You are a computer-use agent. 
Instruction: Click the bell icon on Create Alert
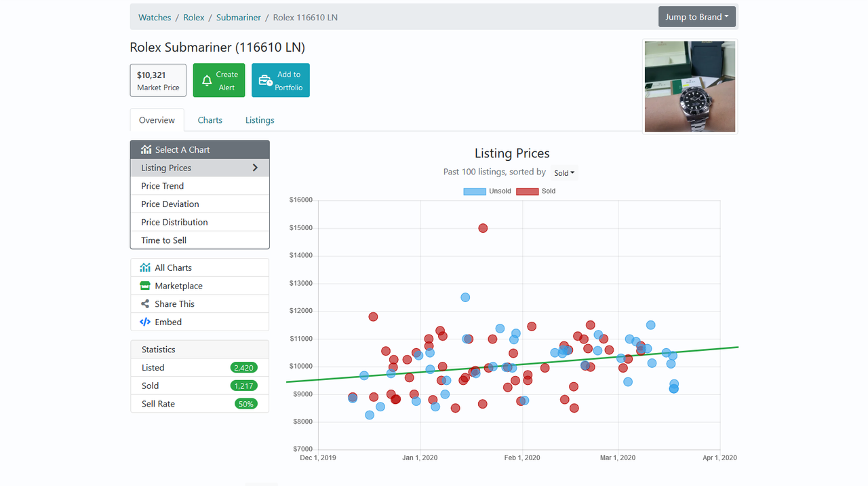coord(207,81)
